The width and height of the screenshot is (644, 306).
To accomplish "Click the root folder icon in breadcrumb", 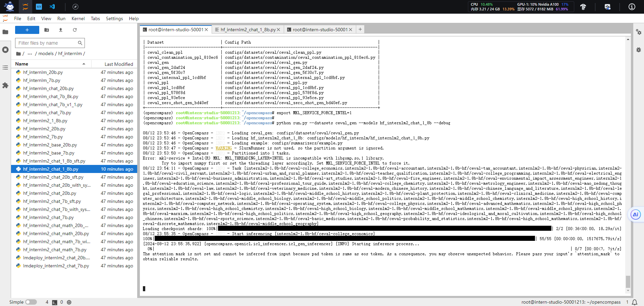I will click(18, 54).
